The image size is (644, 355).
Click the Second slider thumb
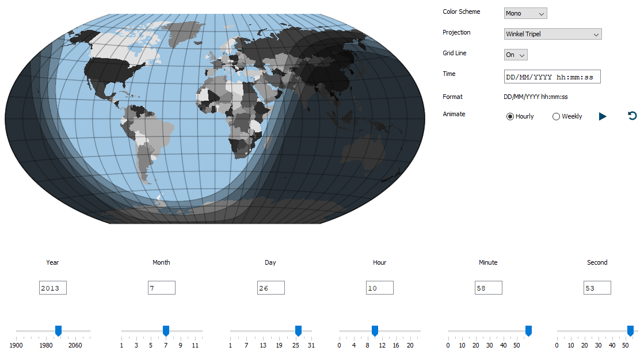click(630, 331)
